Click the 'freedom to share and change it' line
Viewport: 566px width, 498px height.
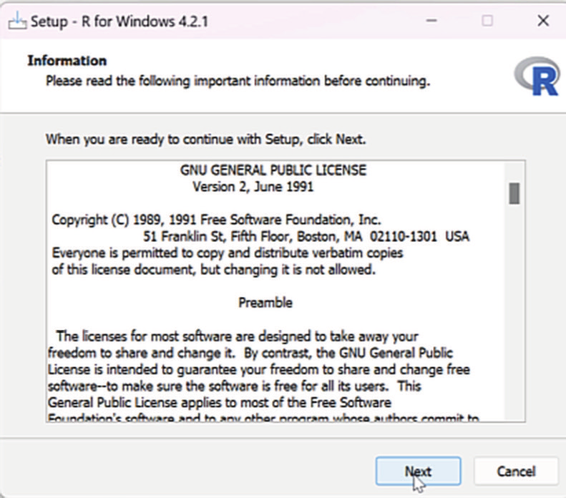point(250,353)
